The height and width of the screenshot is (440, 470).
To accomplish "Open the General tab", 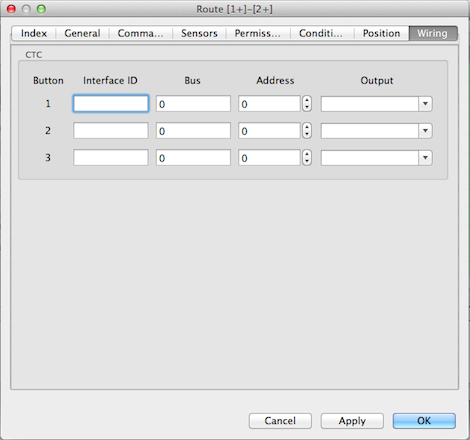I will 82,33.
